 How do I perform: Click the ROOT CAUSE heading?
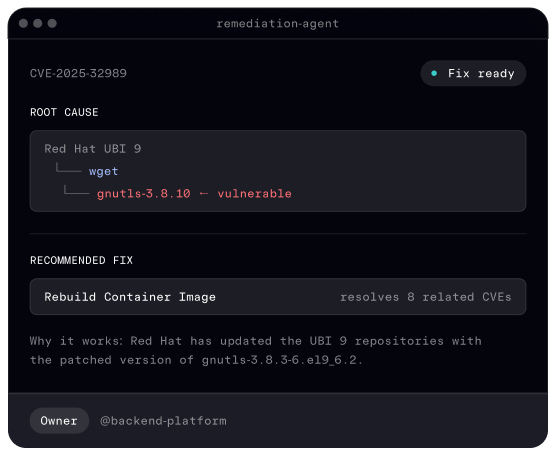pyautogui.click(x=64, y=112)
